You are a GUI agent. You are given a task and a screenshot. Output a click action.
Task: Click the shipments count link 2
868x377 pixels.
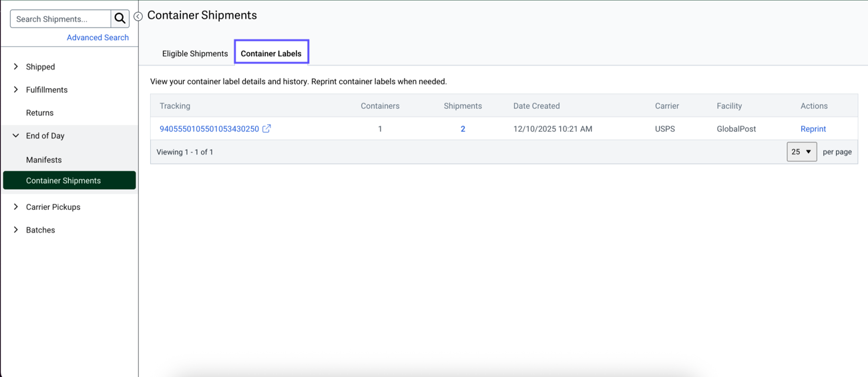(x=463, y=129)
